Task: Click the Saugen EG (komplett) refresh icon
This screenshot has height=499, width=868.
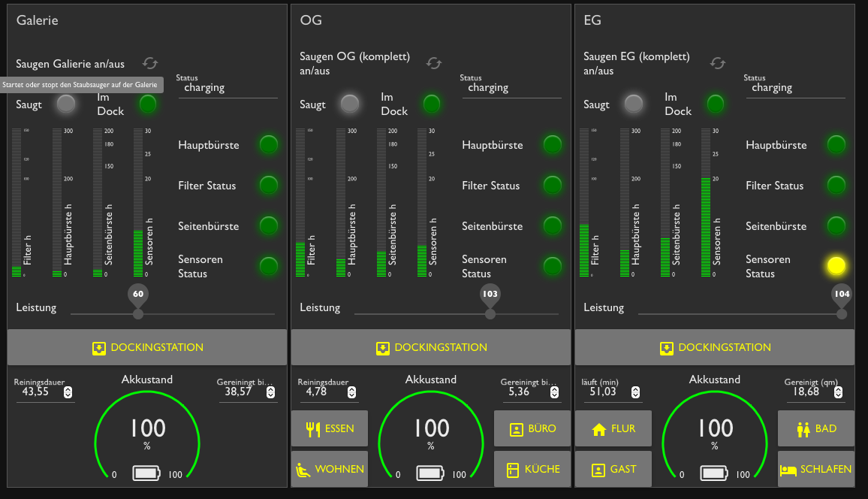Action: pyautogui.click(x=718, y=63)
